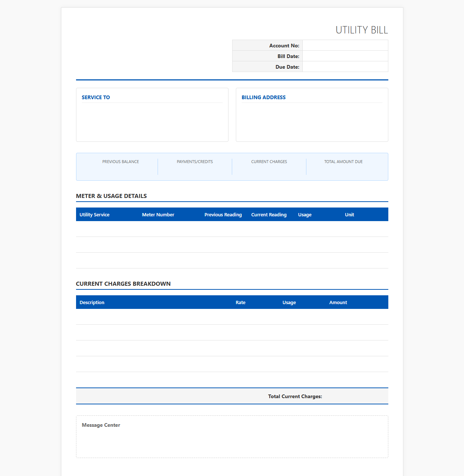
Task: Click the Usage header in meter table
Action: tap(305, 215)
